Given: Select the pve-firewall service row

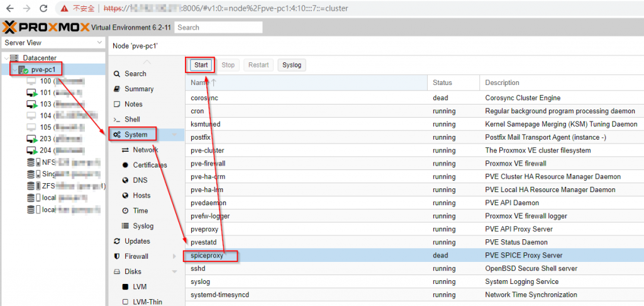Looking at the screenshot, I should click(x=414, y=163).
